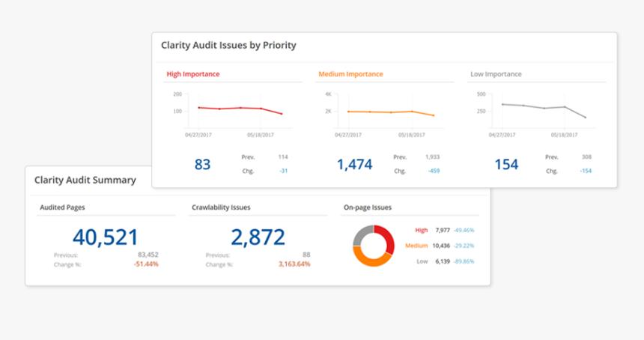Click the previous value 308

[x=586, y=157]
